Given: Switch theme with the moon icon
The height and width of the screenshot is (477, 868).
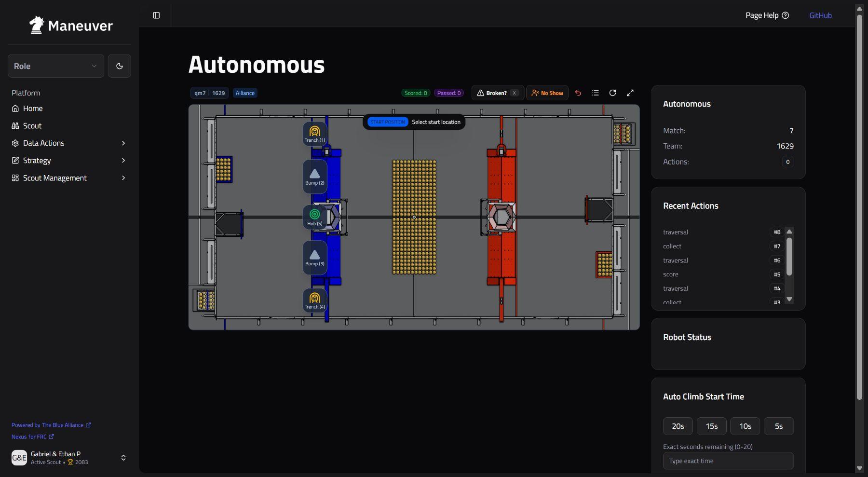Looking at the screenshot, I should 120,66.
